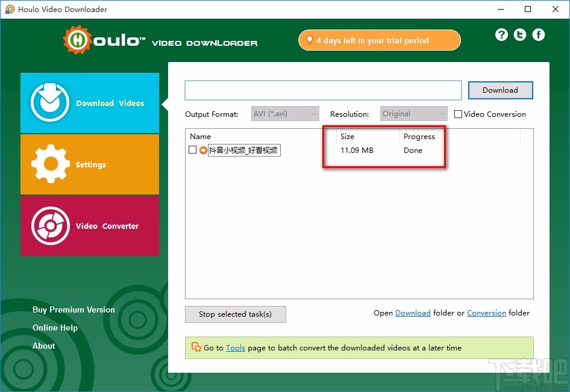Open Online Help
This screenshot has height=392, width=570.
pos(55,328)
